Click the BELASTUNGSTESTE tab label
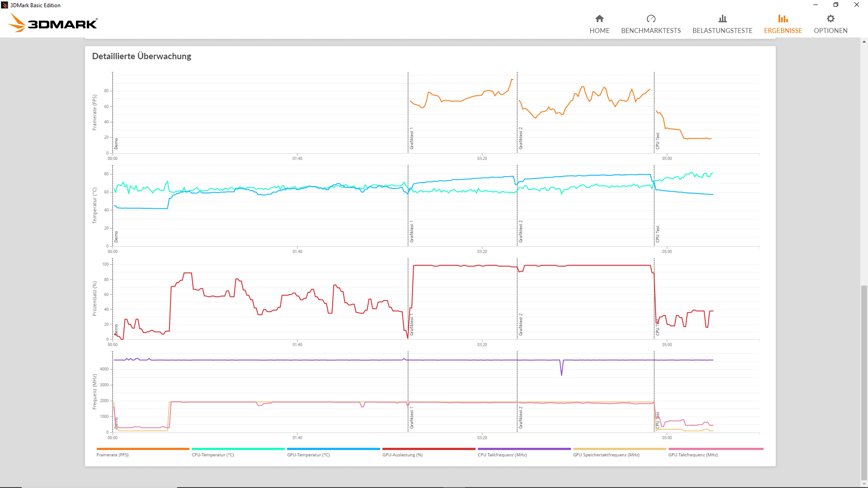 (x=722, y=31)
